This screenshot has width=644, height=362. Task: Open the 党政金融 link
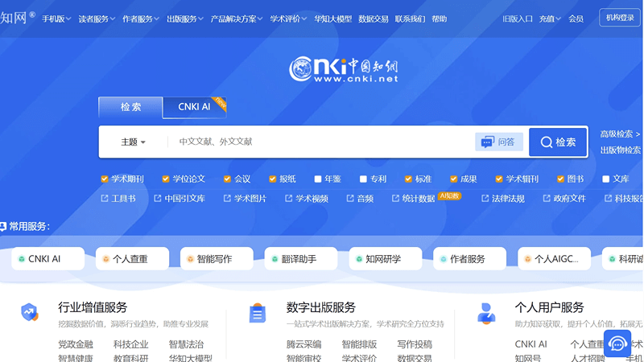tap(76, 344)
